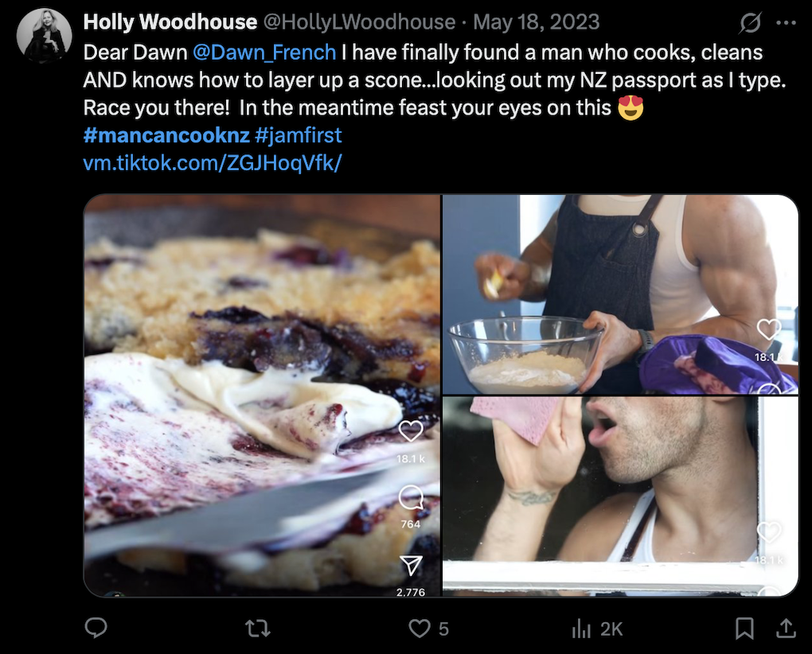
Task: Open the vm.tiktok.com link
Action: point(213,163)
